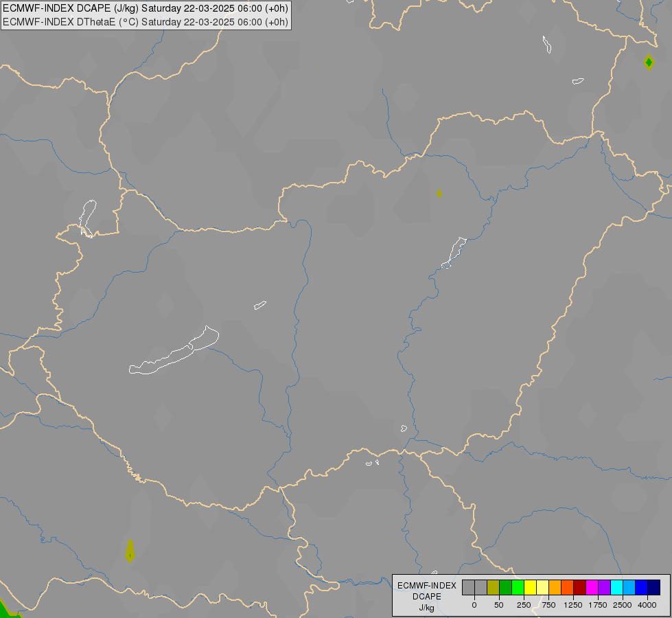The image size is (672, 618).
Task: Click the ECMWF-INDEX label in the legend
Action: point(427,586)
